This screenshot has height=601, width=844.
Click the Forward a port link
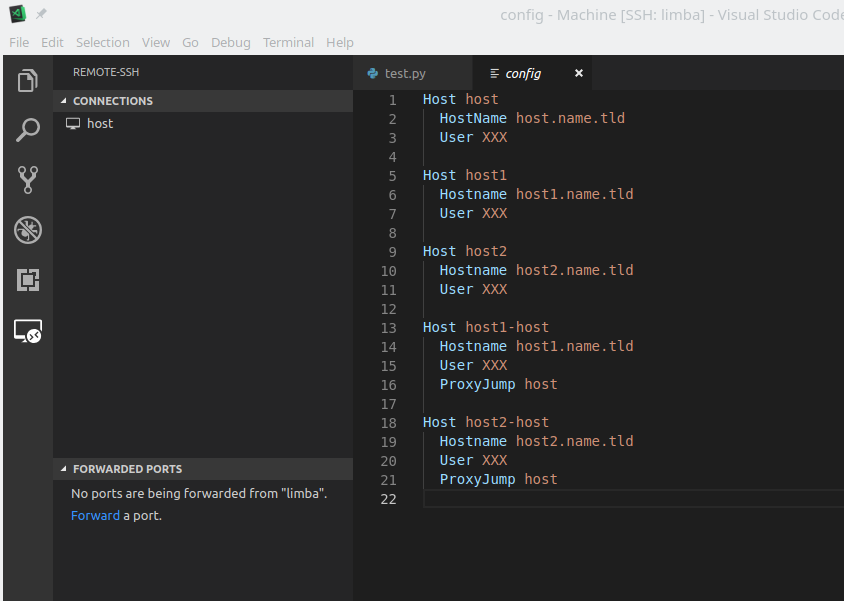(x=95, y=515)
